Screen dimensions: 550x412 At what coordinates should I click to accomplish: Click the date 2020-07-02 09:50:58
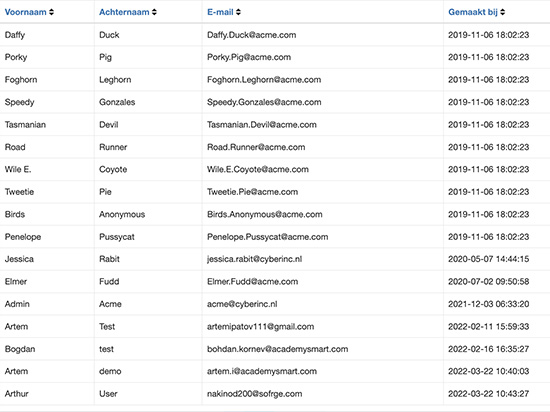point(489,282)
